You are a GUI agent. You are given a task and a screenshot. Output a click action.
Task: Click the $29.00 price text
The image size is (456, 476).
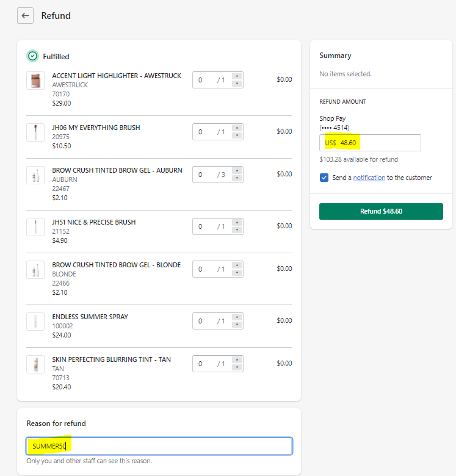pyautogui.click(x=62, y=103)
